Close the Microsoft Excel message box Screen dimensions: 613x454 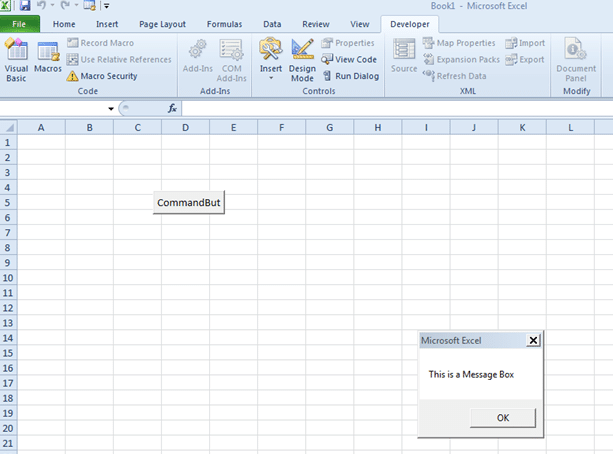point(533,340)
